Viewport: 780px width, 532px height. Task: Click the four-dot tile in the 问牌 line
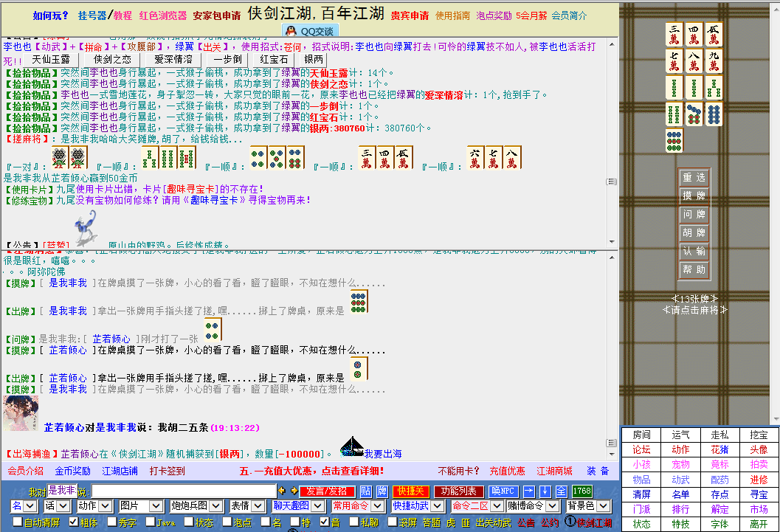213,330
